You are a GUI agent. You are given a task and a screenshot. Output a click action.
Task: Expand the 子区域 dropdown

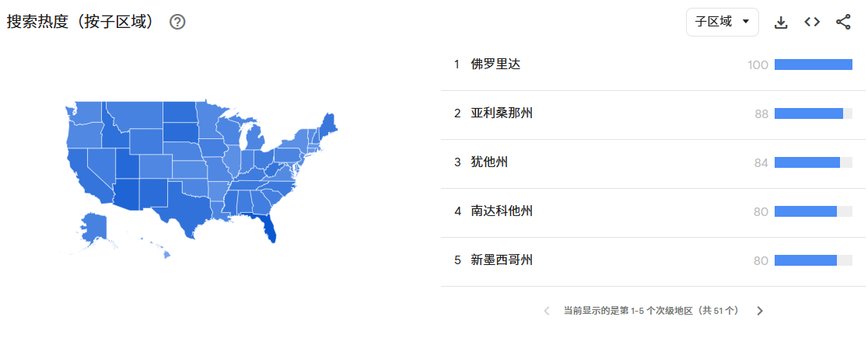pyautogui.click(x=722, y=22)
